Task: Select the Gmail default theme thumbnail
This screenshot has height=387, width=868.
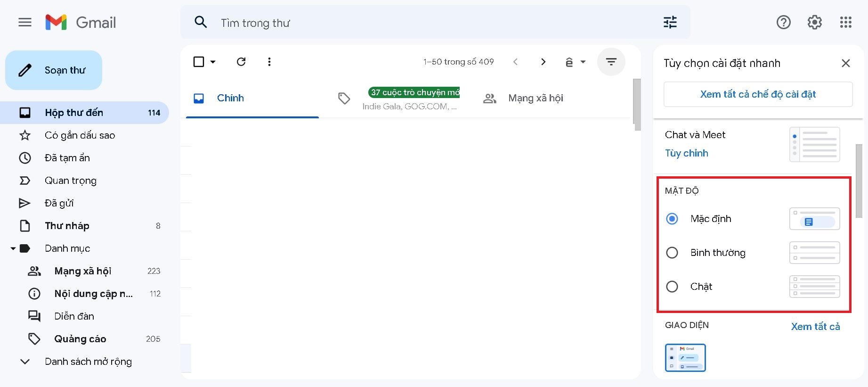Action: point(685,358)
